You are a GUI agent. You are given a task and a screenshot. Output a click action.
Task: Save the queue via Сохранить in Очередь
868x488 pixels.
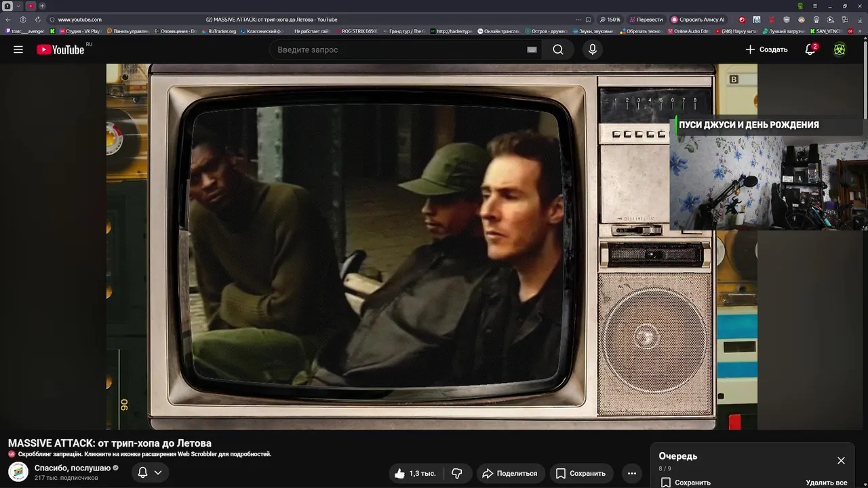[x=686, y=483]
